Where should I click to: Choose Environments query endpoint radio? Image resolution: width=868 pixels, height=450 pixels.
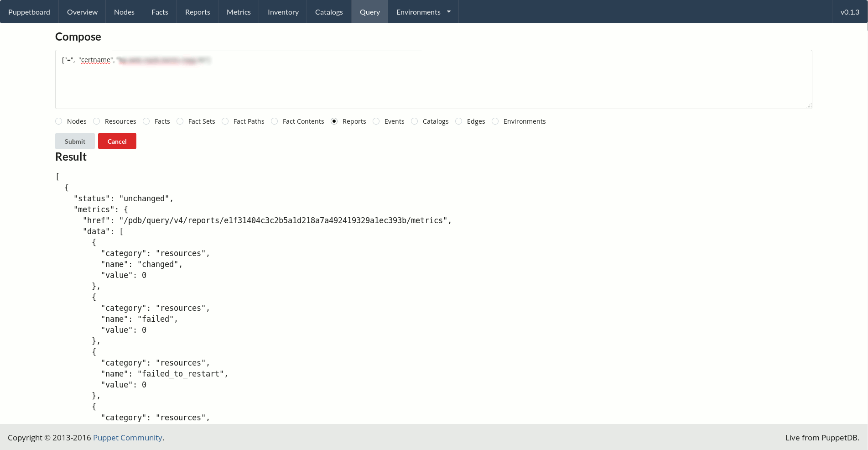tap(495, 121)
